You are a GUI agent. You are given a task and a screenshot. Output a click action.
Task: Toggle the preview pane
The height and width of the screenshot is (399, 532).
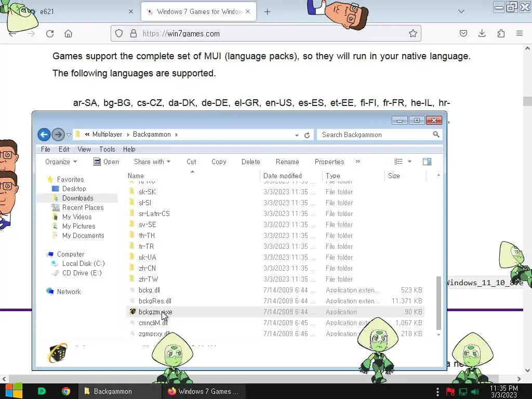[x=427, y=162]
